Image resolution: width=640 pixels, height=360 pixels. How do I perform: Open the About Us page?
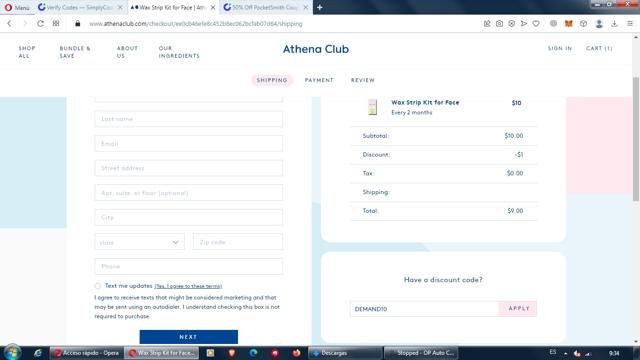click(x=127, y=52)
